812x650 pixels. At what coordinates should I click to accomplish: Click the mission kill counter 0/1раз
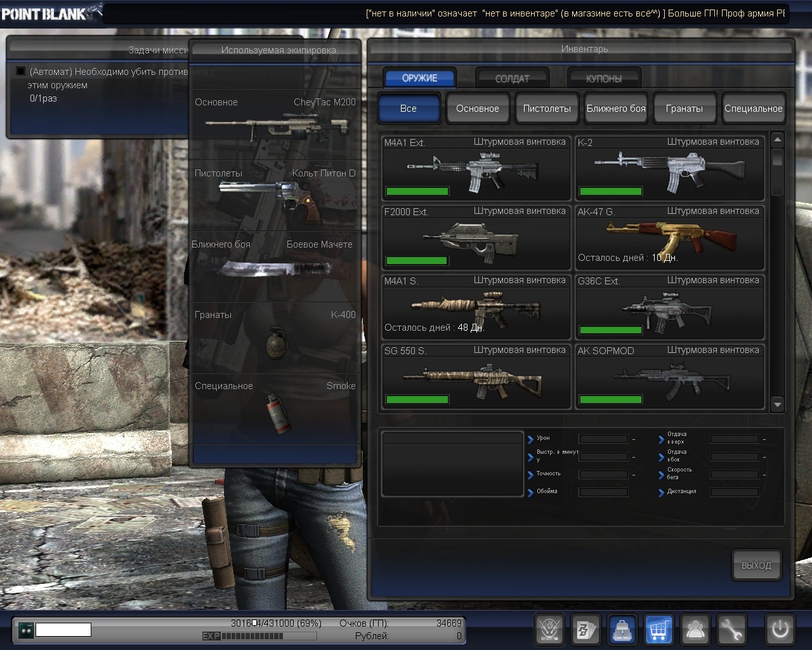click(43, 98)
